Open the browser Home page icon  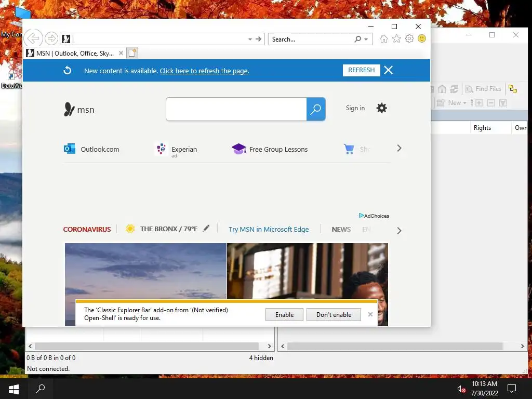[384, 38]
